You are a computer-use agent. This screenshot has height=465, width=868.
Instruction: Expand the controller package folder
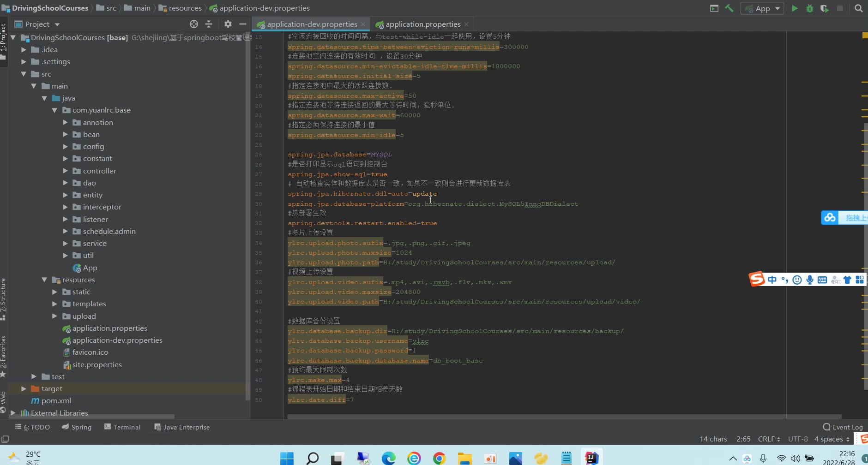tap(65, 171)
